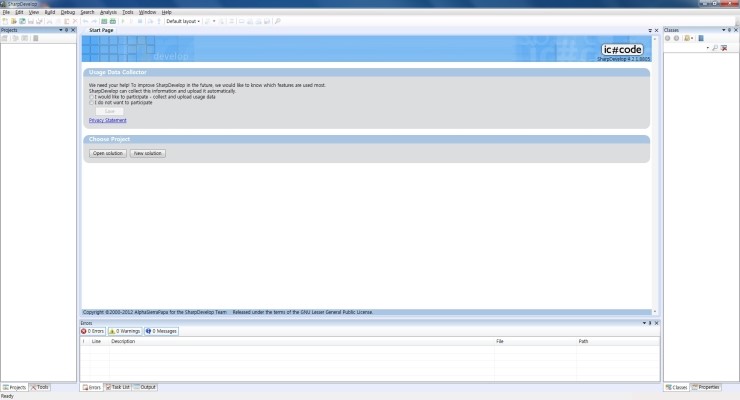Click the Back navigation icon in Classes panel
The image size is (740, 400).
point(667,38)
